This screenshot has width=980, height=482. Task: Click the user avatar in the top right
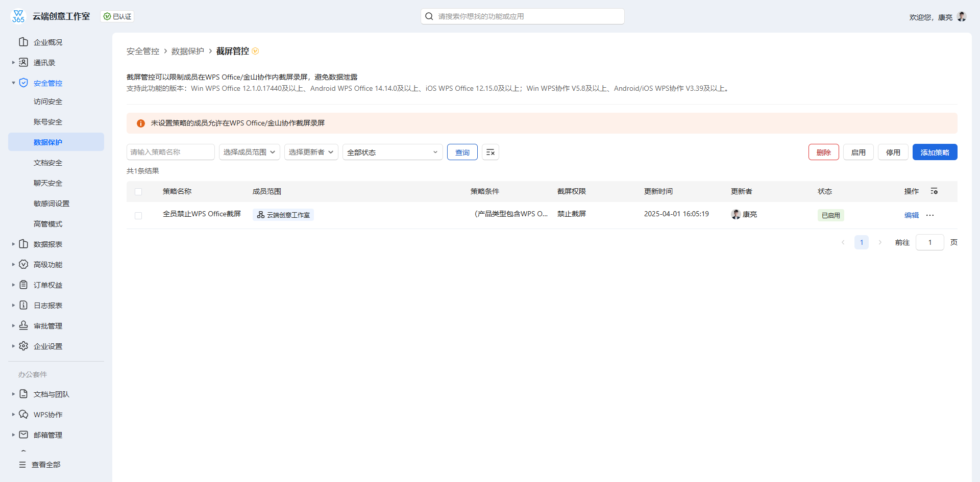pyautogui.click(x=962, y=16)
